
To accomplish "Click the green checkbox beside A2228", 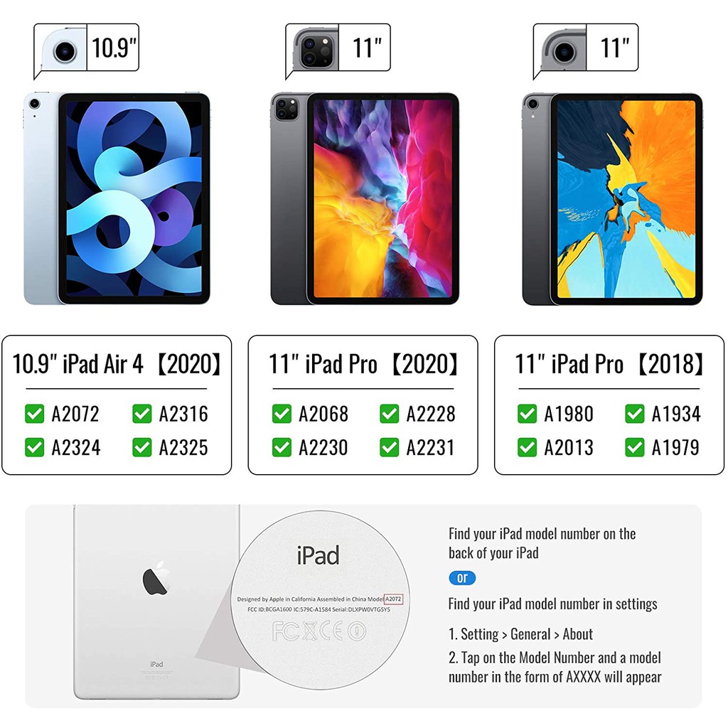I will click(x=389, y=414).
